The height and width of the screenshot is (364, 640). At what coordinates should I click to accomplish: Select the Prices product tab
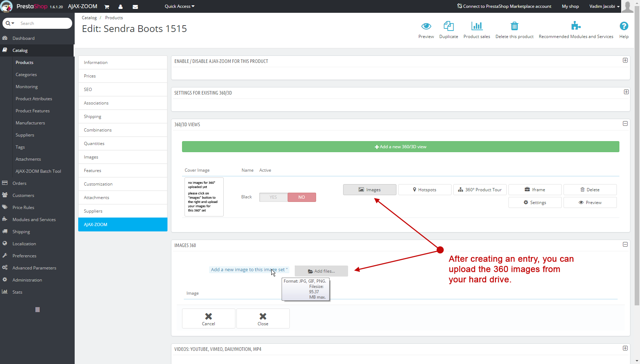pyautogui.click(x=123, y=76)
